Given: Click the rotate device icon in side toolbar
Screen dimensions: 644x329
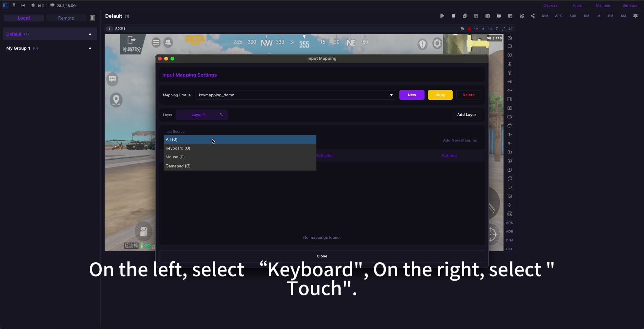Looking at the screenshot, I should click(x=509, y=99).
